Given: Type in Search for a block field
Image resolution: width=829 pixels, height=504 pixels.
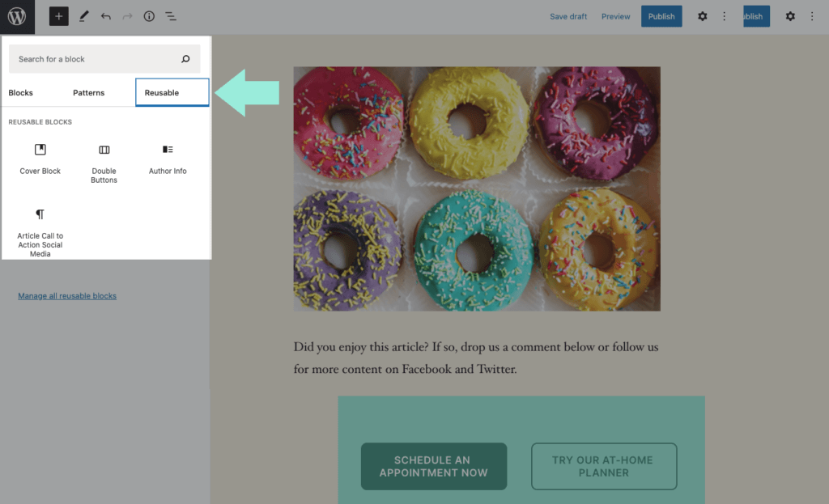Looking at the screenshot, I should (x=93, y=59).
